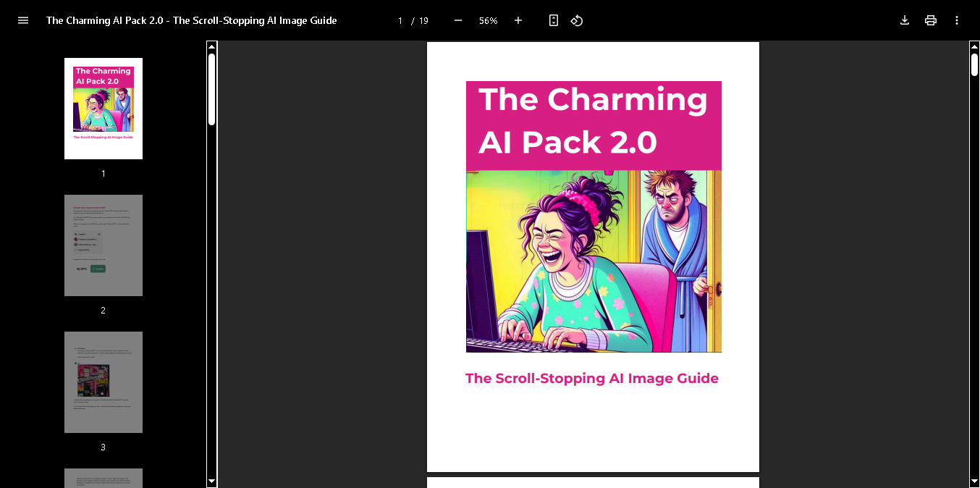Open page 2 thumbnail

[x=104, y=245]
